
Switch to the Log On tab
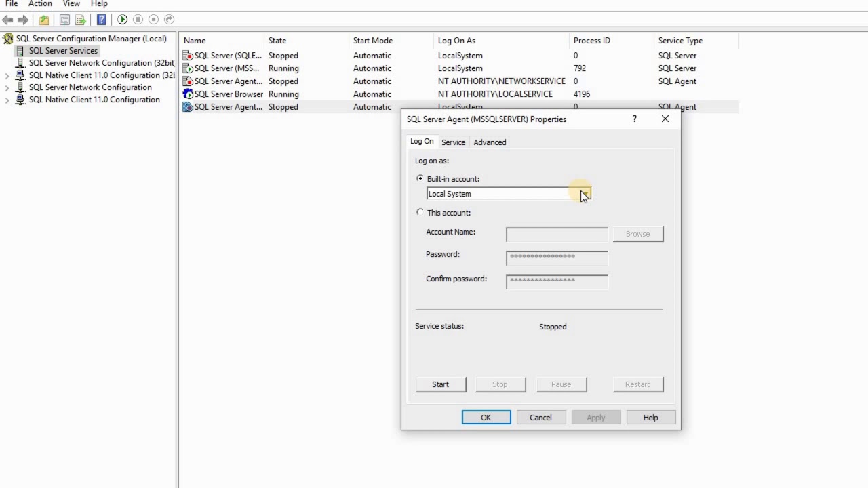(422, 141)
